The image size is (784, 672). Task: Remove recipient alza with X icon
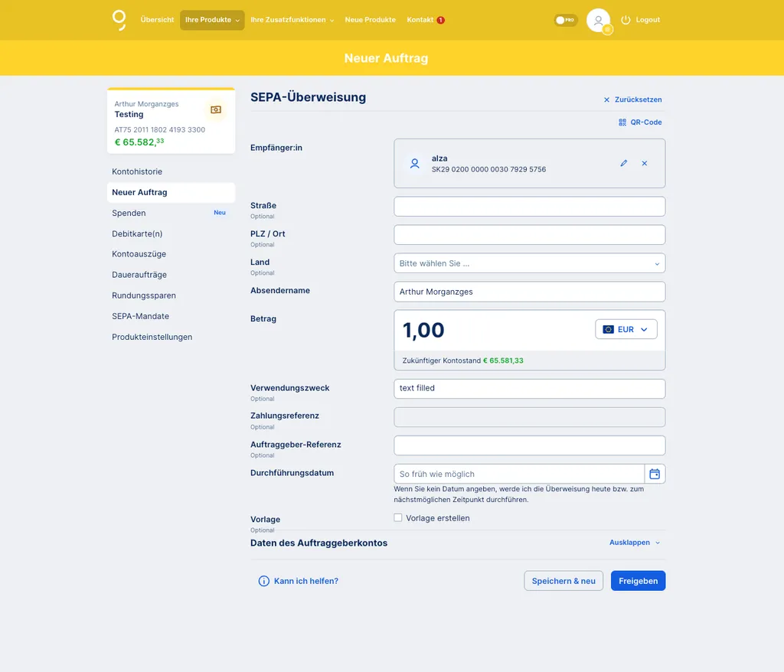click(645, 163)
